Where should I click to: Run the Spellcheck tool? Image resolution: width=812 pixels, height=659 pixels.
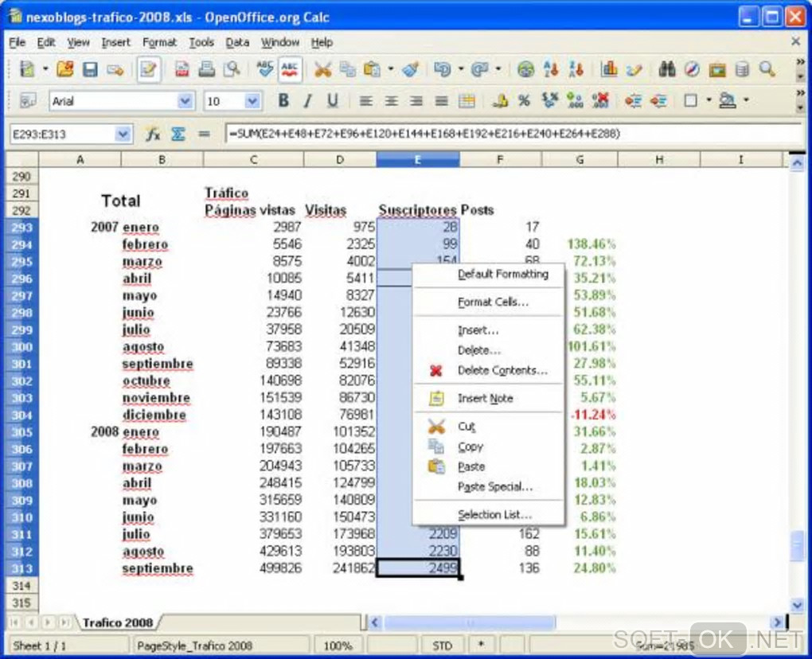pos(265,69)
